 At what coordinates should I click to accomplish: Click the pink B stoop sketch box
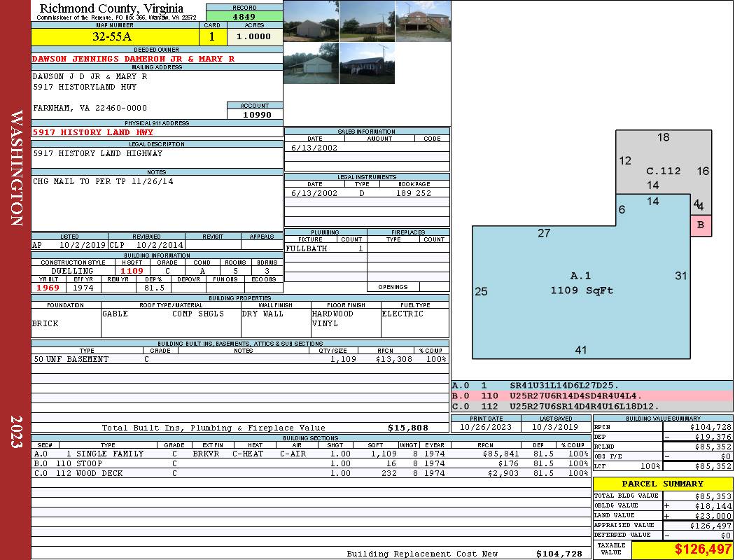(701, 225)
